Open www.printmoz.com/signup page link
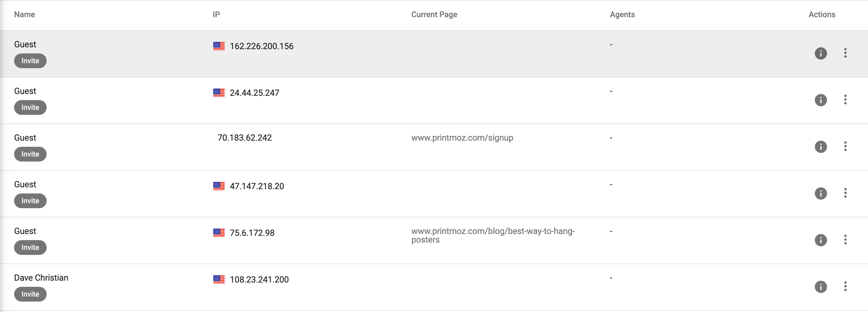This screenshot has height=312, width=868. point(462,138)
